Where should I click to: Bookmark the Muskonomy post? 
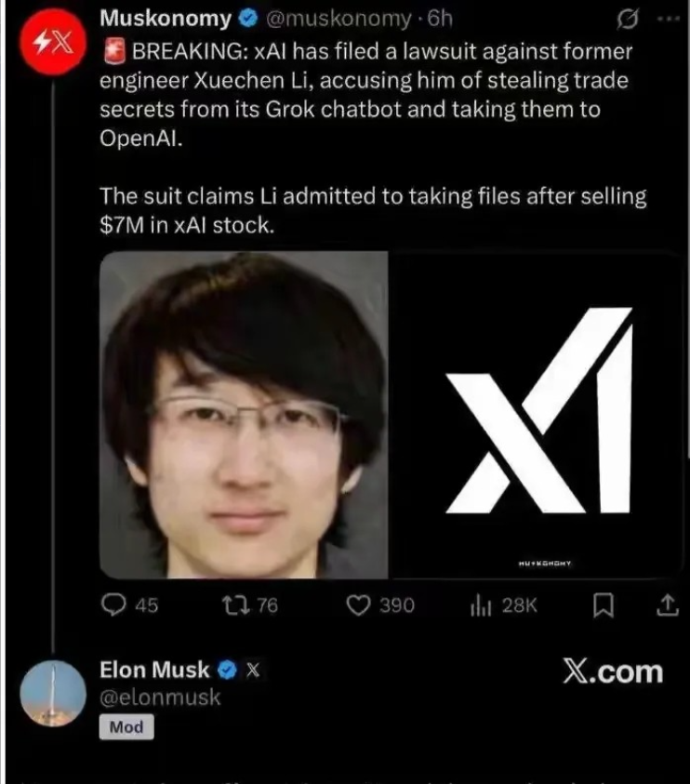pos(603,605)
